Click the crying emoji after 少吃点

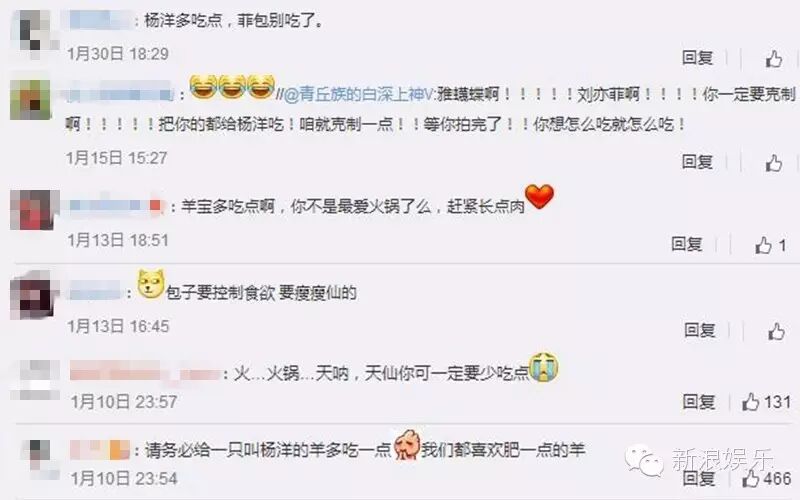point(544,367)
